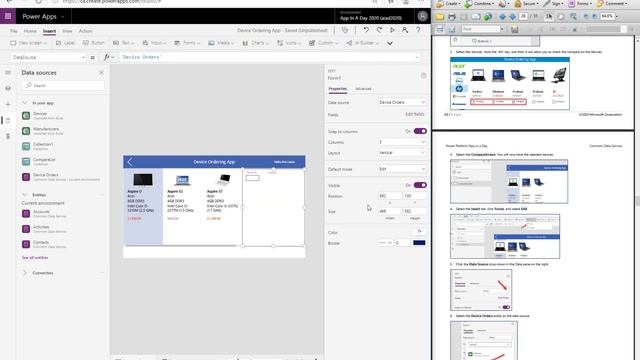Open the Data source dropdown in properties
This screenshot has width=640, height=360.
pos(402,102)
